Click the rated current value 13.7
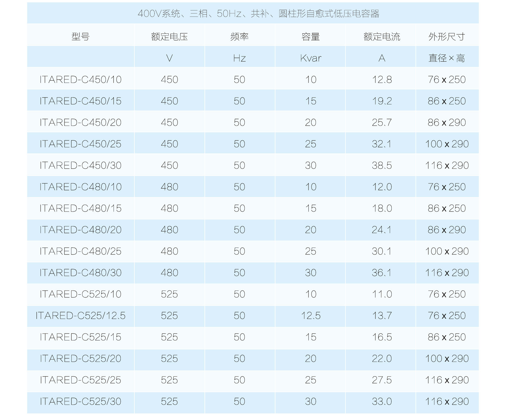Viewport: 508px width, 420px height. [x=382, y=316]
